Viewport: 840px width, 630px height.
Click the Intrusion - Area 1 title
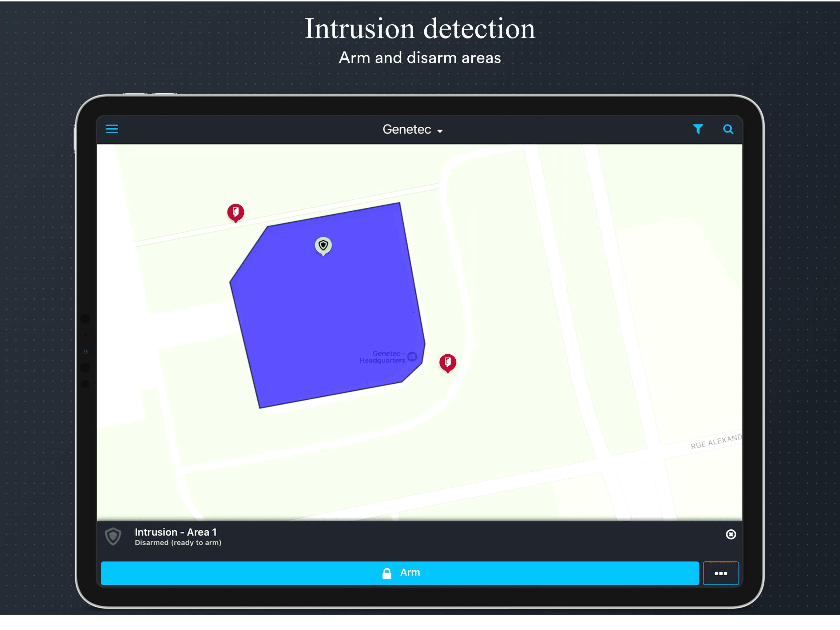tap(176, 532)
